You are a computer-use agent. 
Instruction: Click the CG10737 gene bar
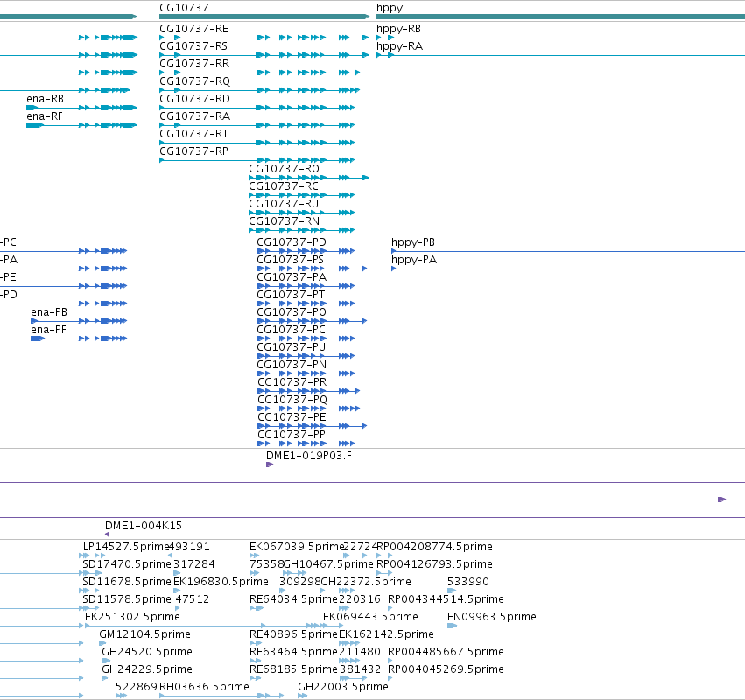(x=264, y=17)
